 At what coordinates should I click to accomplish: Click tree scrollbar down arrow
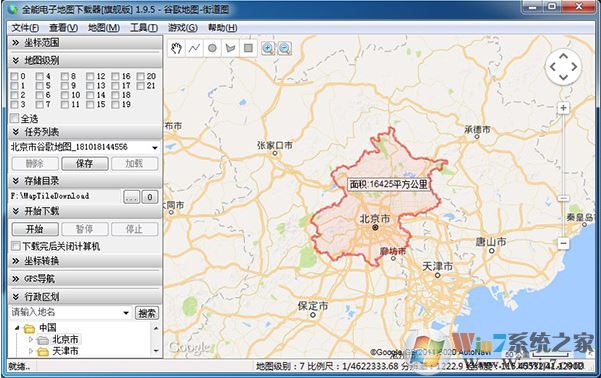pos(156,350)
